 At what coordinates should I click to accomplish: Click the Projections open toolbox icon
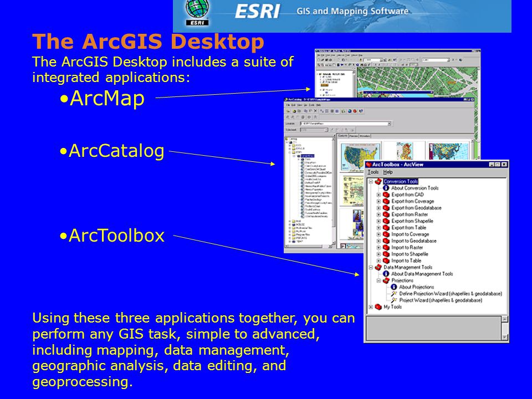(386, 280)
